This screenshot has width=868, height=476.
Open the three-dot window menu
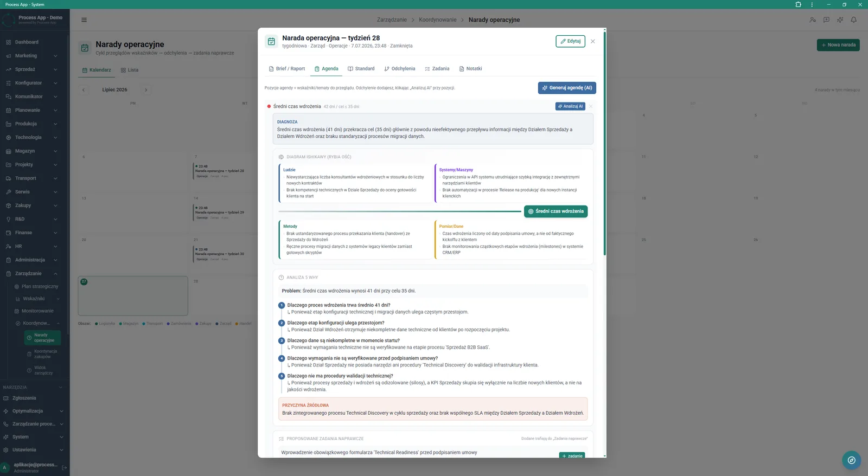812,4
